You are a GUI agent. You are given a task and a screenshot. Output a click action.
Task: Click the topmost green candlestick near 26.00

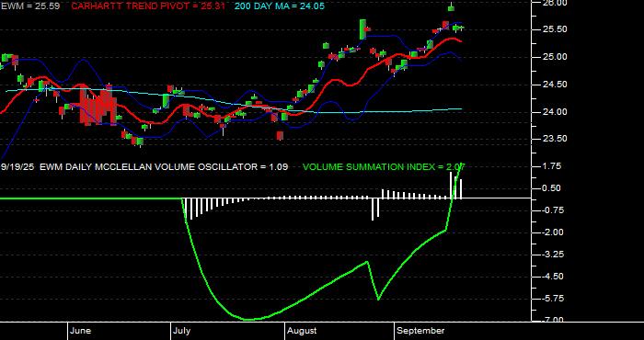pyautogui.click(x=451, y=7)
